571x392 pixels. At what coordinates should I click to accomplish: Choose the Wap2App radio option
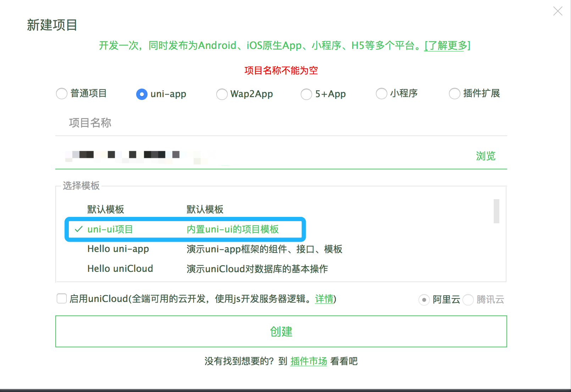coord(222,94)
